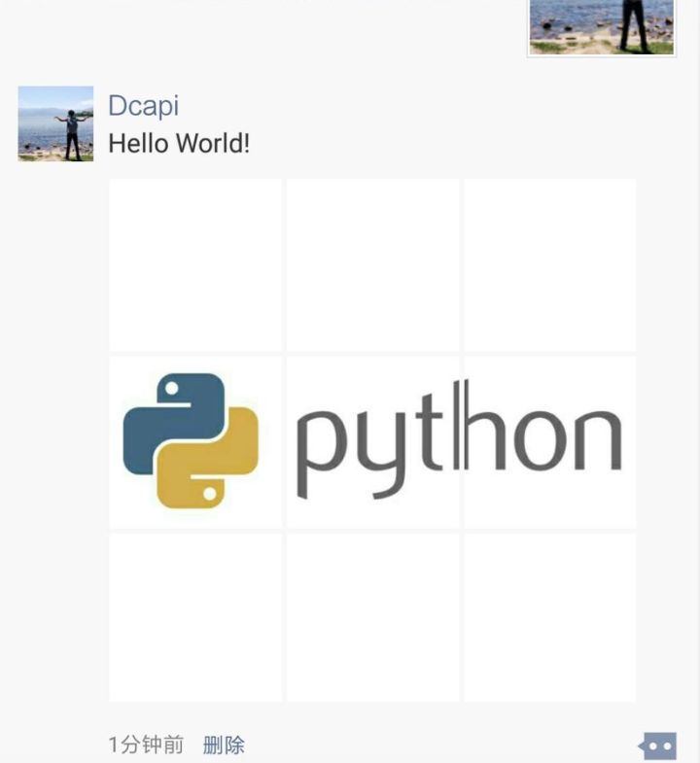Open the like/comment bubble icon
The height and width of the screenshot is (763, 700).
click(657, 746)
